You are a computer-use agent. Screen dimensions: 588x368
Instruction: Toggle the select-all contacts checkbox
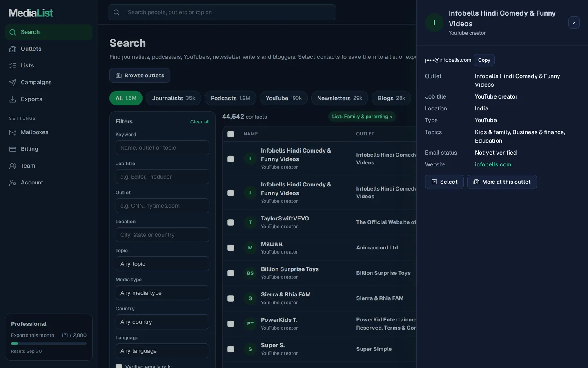[x=231, y=134]
